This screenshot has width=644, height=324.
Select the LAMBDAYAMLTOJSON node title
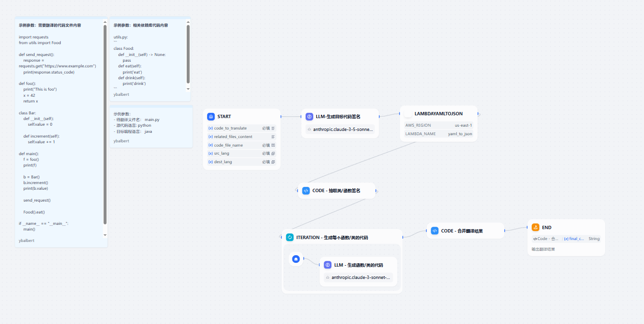coord(439,114)
